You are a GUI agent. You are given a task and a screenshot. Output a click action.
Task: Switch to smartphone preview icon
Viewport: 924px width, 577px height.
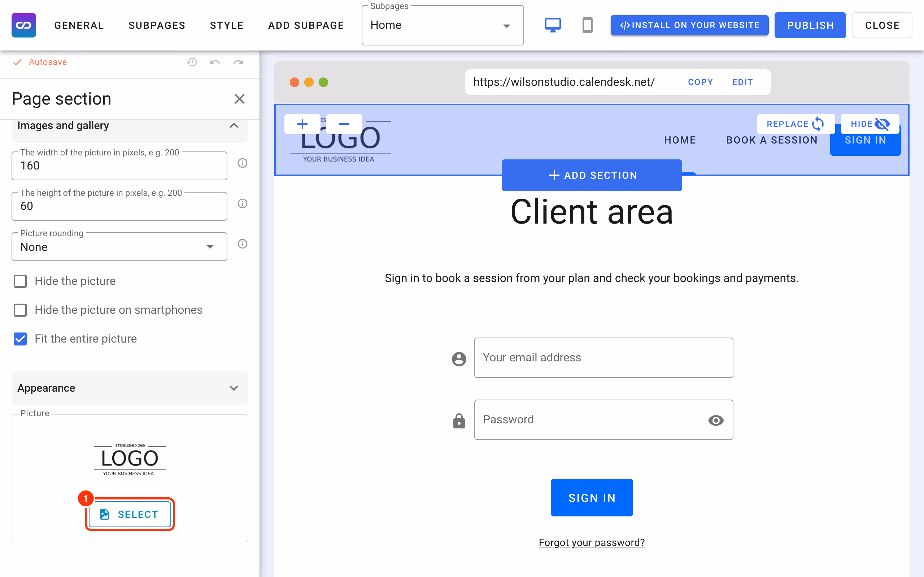(x=587, y=25)
